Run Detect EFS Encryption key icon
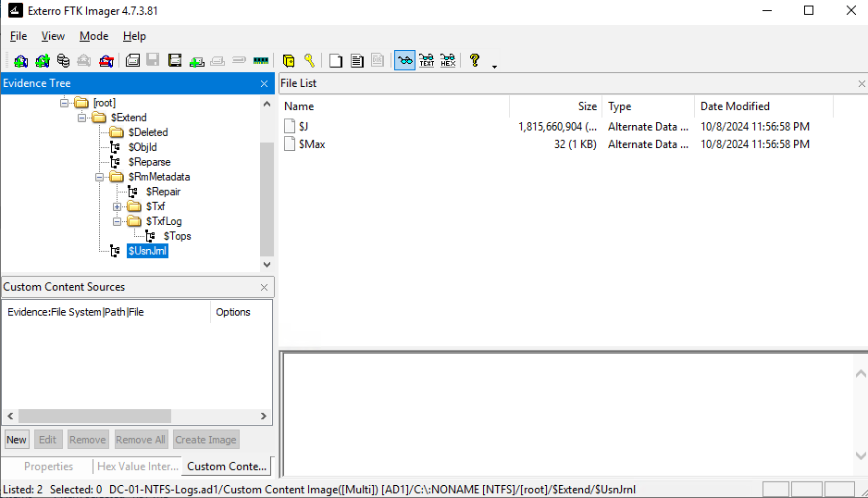The height and width of the screenshot is (498, 868). point(309,61)
